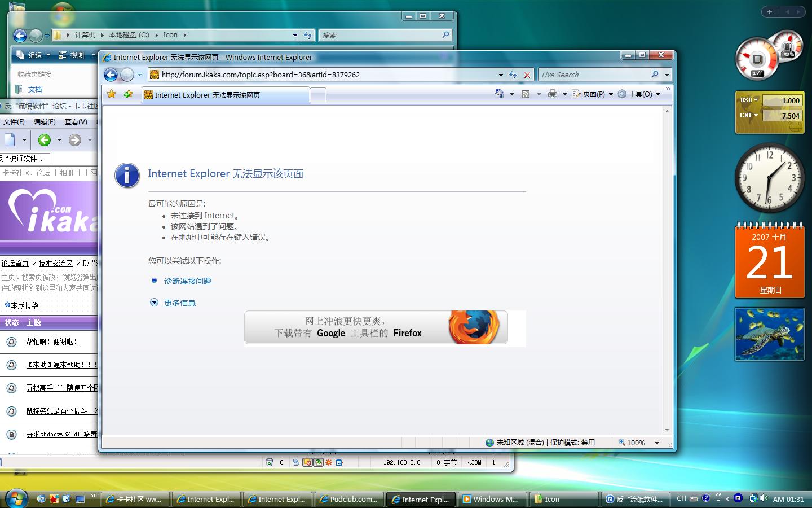
Task: Refresh the forum.ikaka.com page
Action: point(513,75)
